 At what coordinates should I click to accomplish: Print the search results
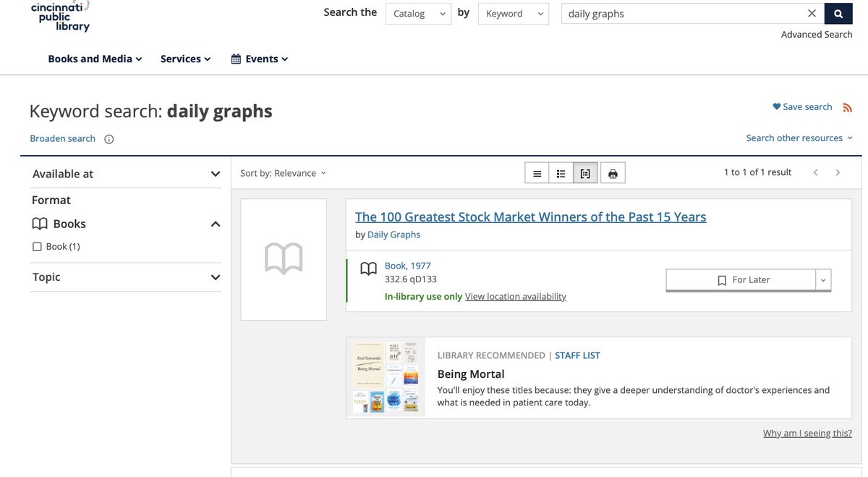[x=613, y=173]
